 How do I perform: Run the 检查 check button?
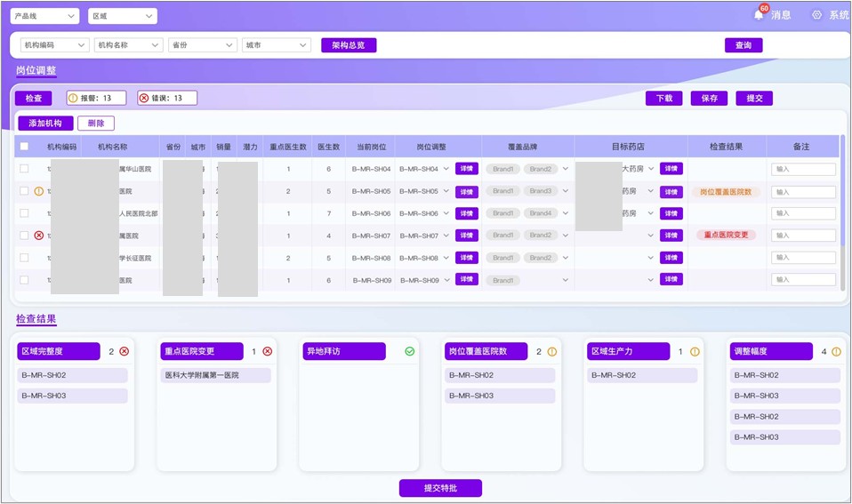[x=34, y=99]
